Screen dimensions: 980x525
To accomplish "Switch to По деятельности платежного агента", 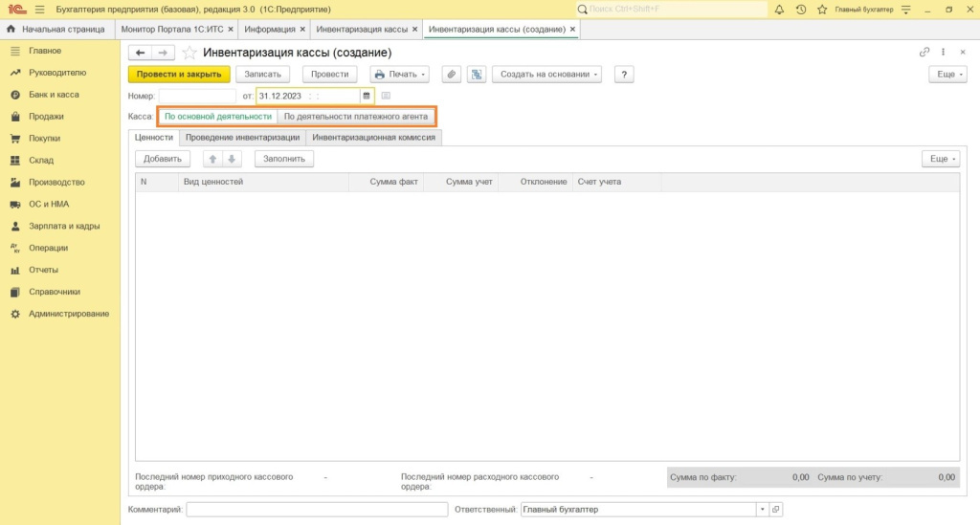I will (x=356, y=117).
